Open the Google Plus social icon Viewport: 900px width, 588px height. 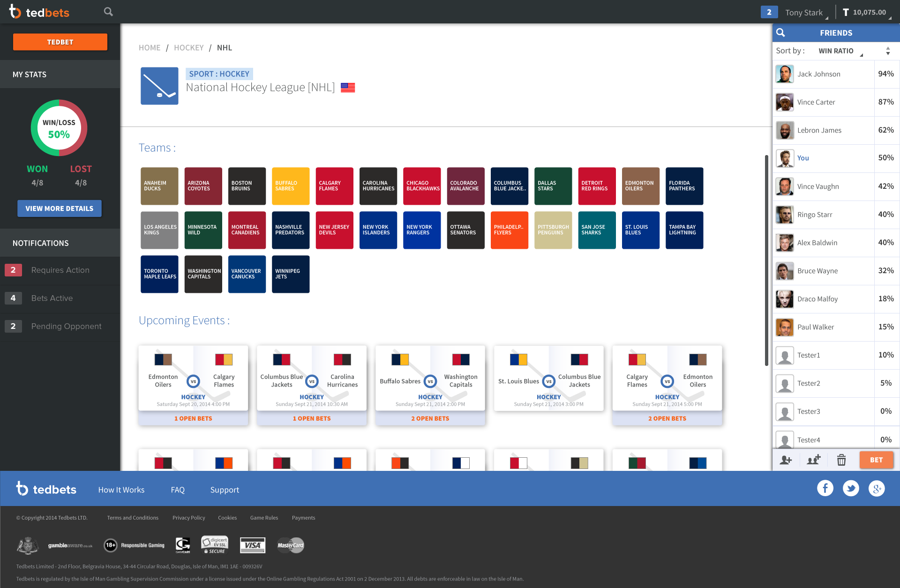pos(876,488)
